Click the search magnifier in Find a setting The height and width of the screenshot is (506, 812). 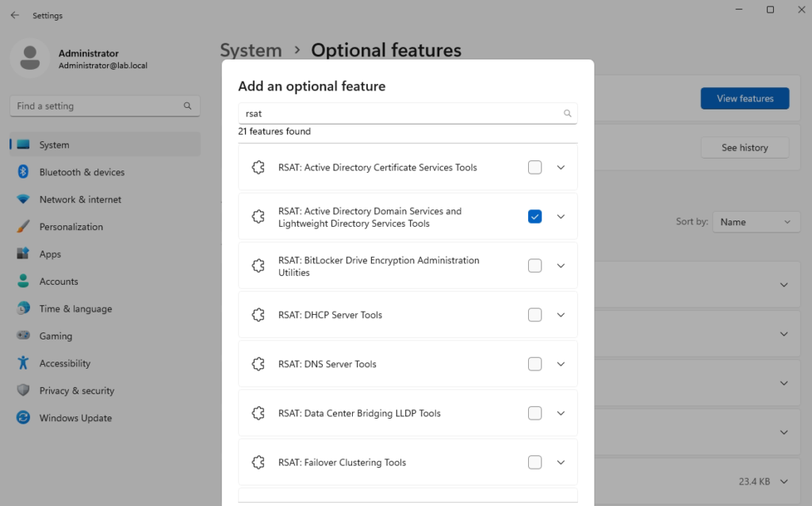pos(187,105)
